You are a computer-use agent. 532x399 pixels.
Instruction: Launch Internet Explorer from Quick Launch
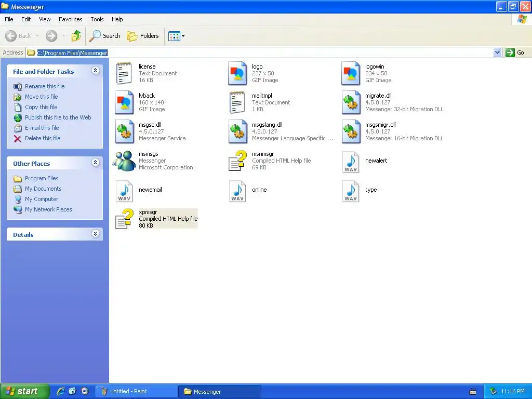point(61,391)
